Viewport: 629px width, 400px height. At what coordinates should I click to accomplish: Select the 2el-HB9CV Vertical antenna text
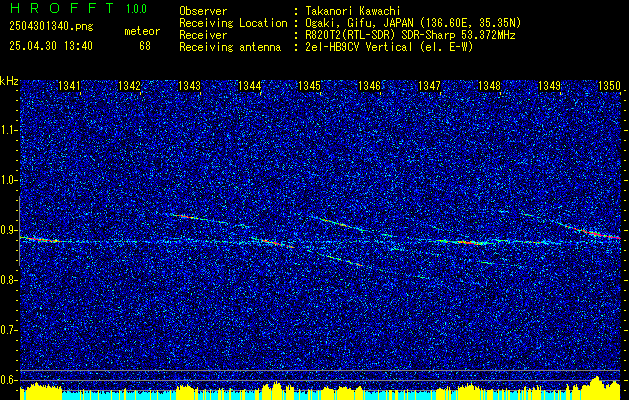(389, 47)
